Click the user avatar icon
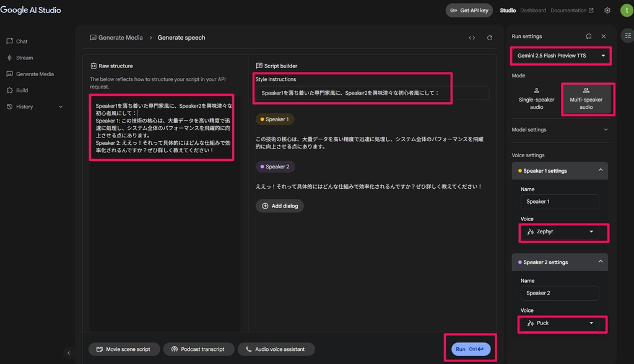The height and width of the screenshot is (364, 634). [625, 11]
